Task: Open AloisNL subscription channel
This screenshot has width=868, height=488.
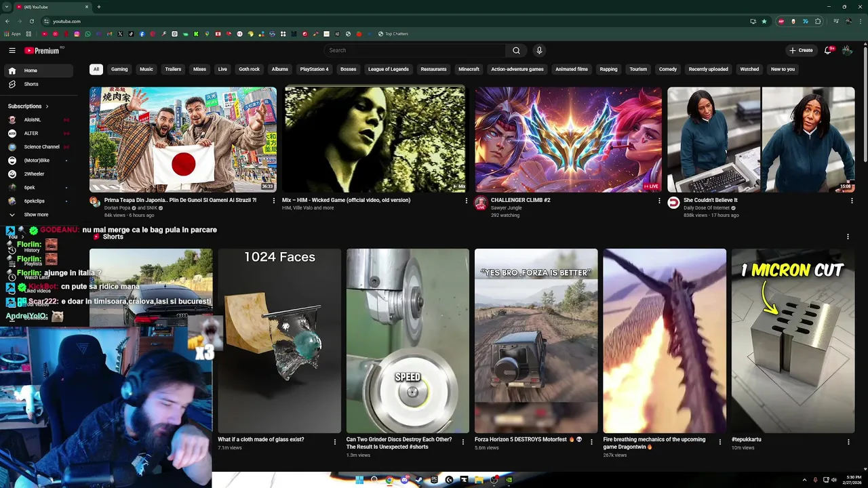Action: 37,120
